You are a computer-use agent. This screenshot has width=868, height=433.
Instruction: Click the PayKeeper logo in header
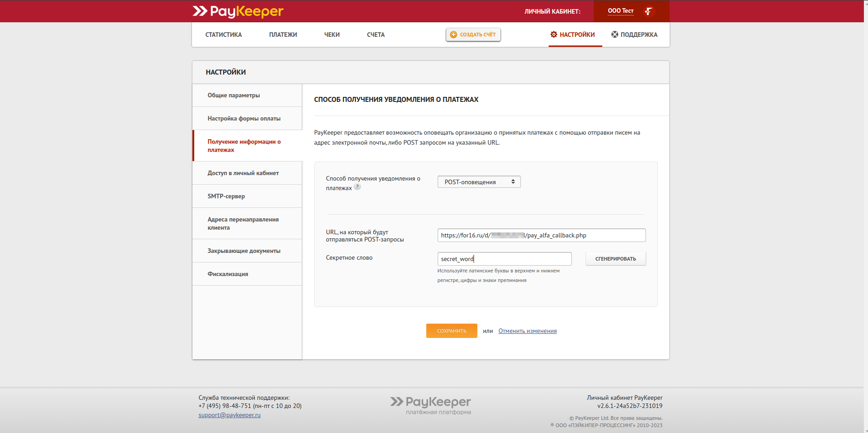pos(237,11)
